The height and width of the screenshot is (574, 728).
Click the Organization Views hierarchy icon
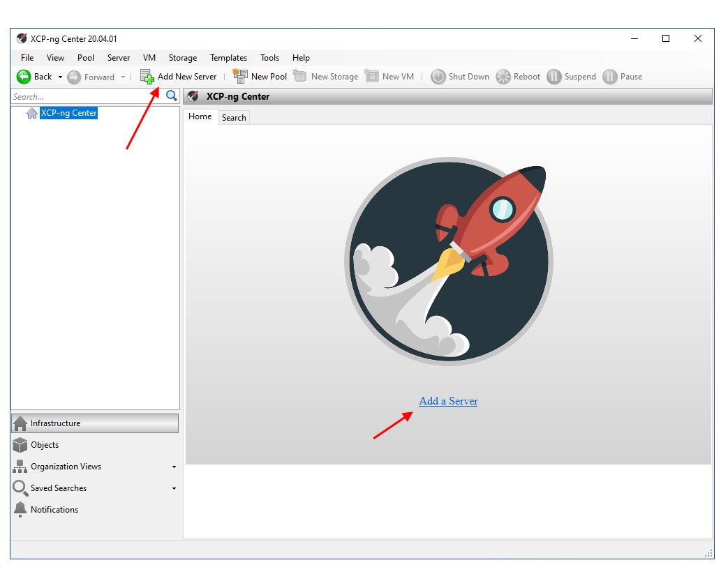click(x=20, y=467)
